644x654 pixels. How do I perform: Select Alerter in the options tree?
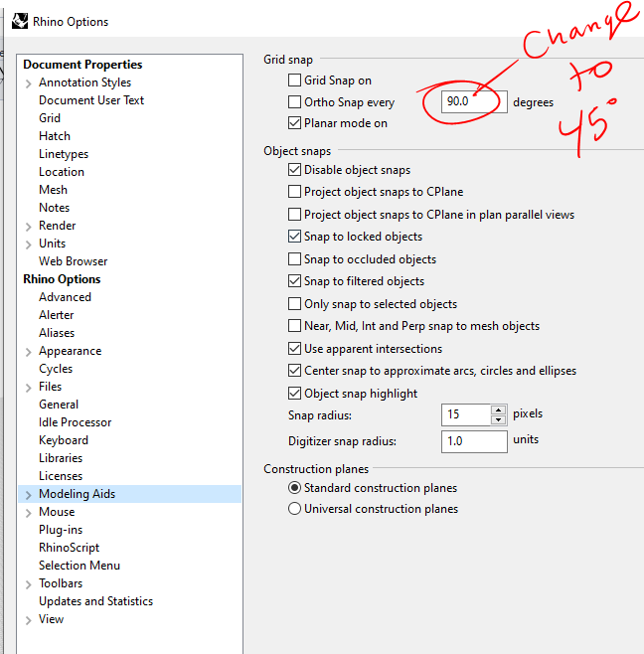57,315
